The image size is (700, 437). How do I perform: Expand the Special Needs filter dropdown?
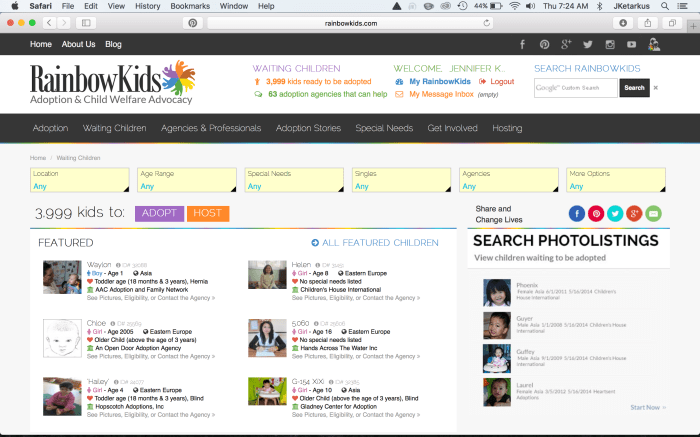294,180
